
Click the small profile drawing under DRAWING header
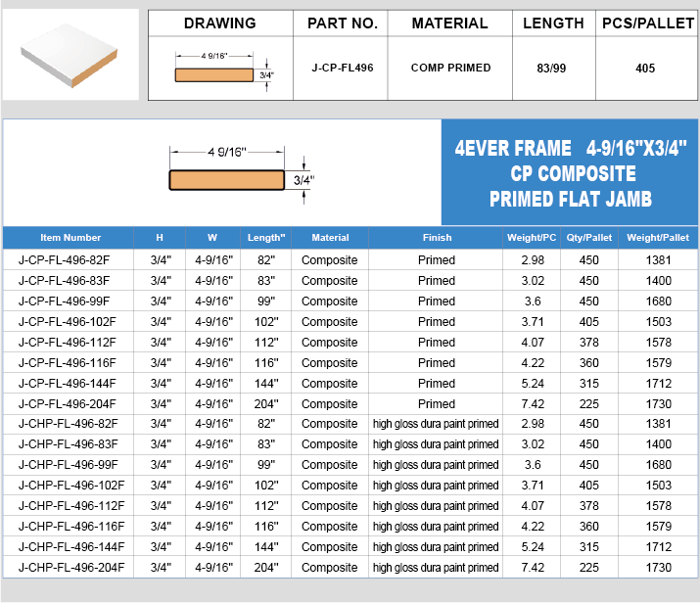pyautogui.click(x=224, y=71)
